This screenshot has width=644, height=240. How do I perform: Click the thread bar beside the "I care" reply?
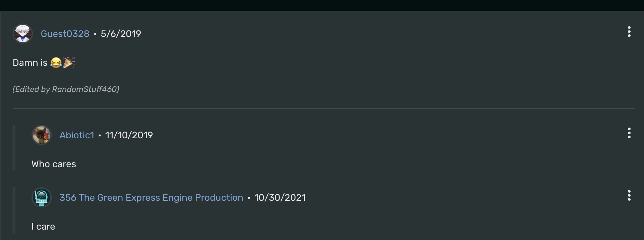point(14,210)
